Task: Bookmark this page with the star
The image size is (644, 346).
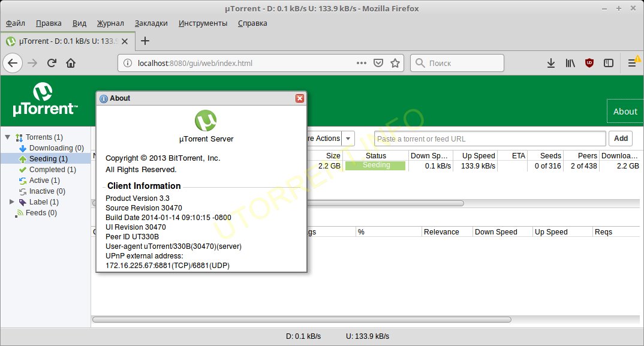Action: pos(395,64)
